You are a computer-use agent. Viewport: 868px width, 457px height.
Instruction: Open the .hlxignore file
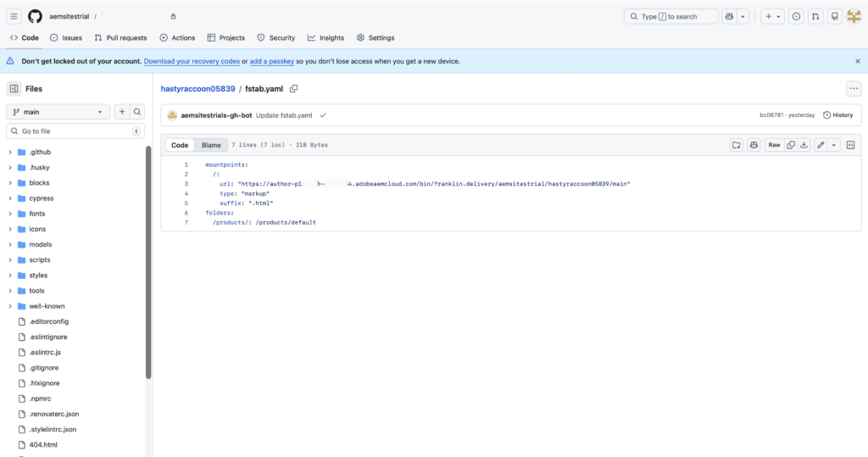44,383
